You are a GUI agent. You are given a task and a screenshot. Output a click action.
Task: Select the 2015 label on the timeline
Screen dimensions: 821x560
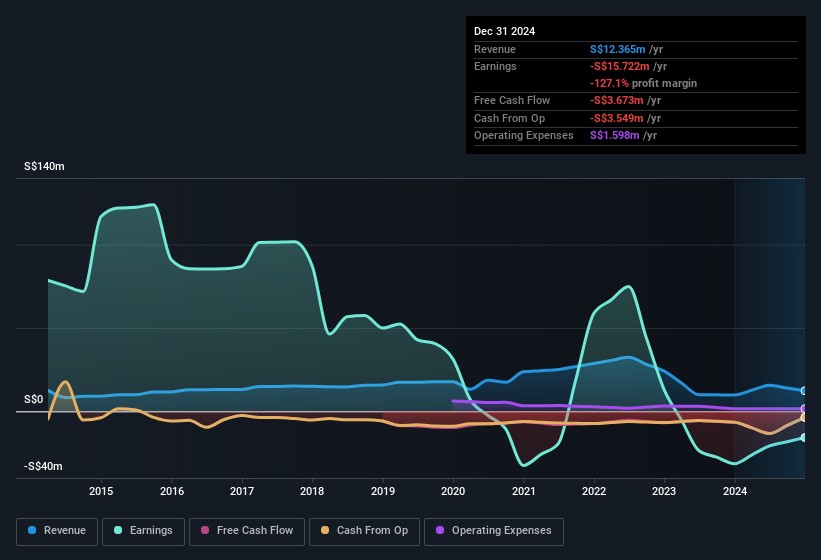click(x=101, y=491)
